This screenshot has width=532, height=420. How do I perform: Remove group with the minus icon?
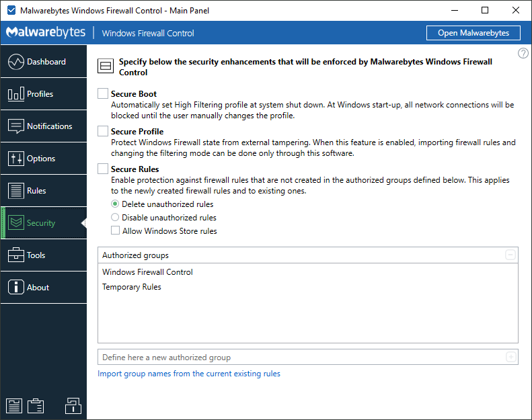pos(510,255)
